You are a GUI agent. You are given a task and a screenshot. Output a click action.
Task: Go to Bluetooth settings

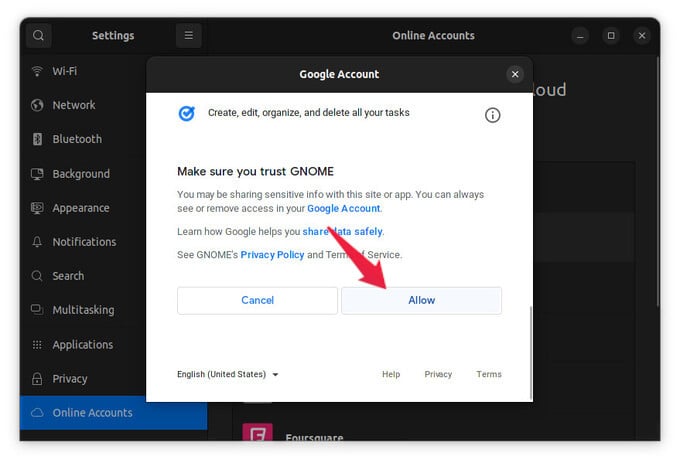[82, 139]
